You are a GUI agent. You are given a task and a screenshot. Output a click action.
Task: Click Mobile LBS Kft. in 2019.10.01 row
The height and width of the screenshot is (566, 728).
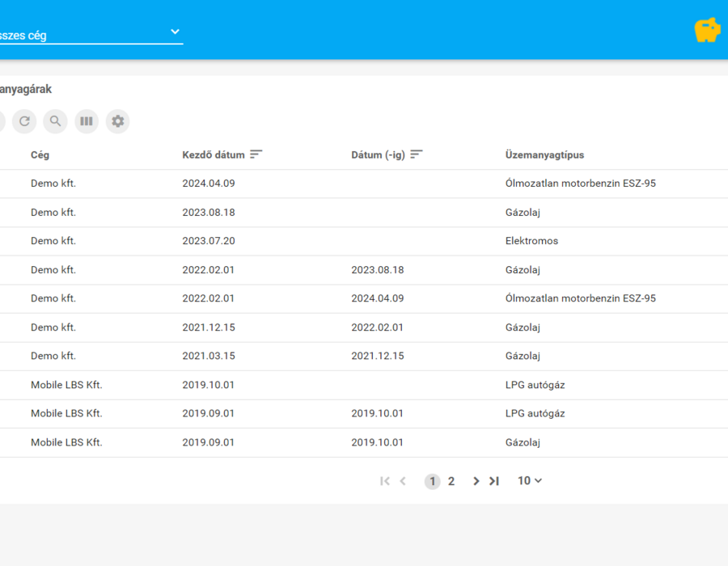click(66, 385)
